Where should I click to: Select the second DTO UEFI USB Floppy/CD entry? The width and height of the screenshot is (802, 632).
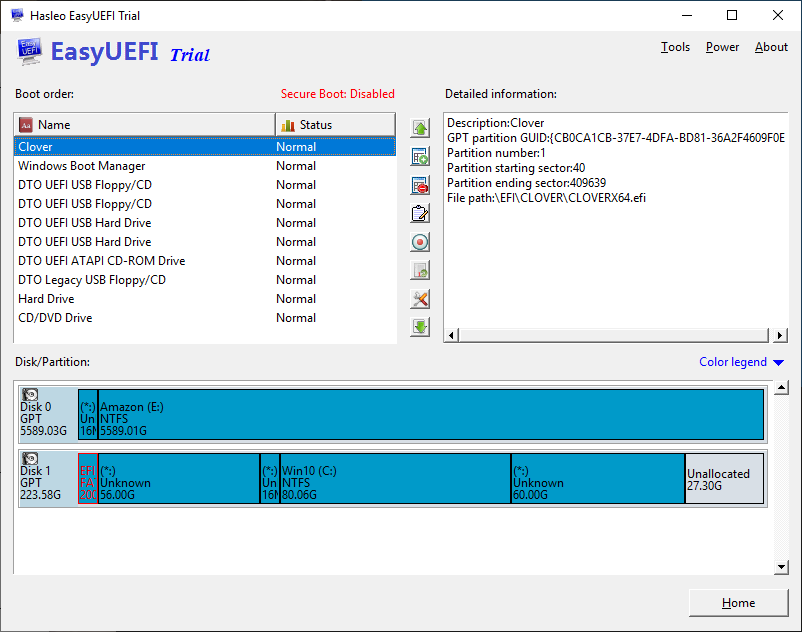205,204
